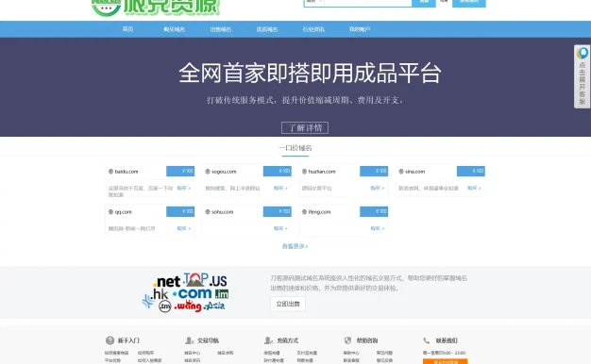Open 优质域名 in the nav bar

tap(267, 29)
